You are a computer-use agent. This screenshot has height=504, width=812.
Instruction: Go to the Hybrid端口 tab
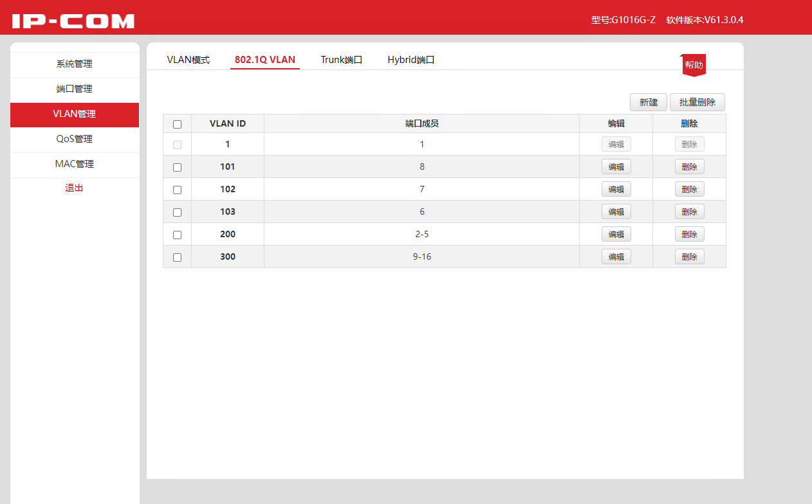pos(411,60)
